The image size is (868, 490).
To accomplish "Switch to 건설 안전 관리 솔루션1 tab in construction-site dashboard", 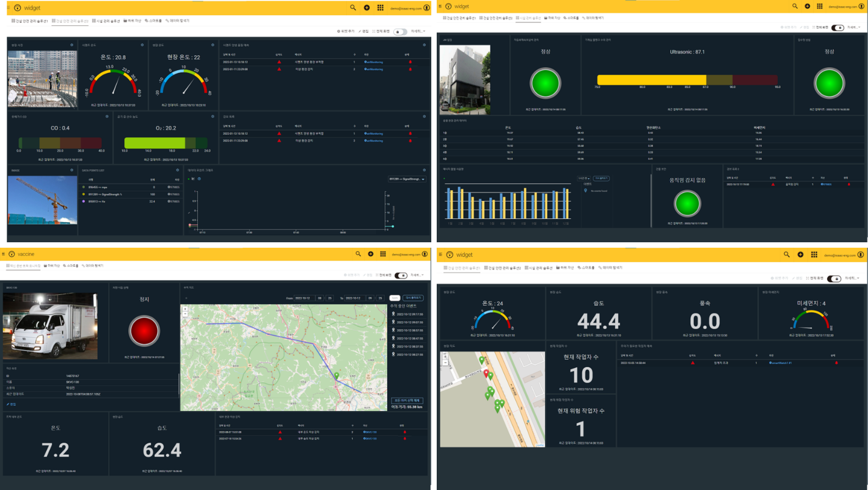I will tap(30, 21).
